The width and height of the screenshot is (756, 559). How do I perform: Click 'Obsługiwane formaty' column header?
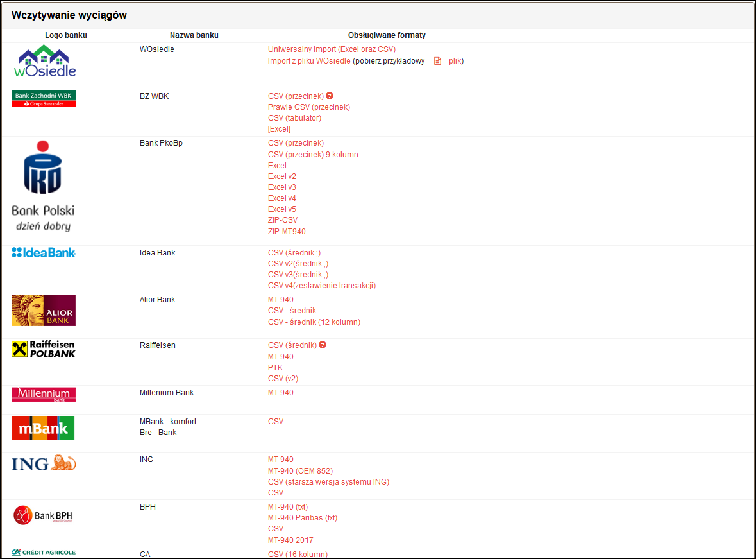click(x=387, y=35)
